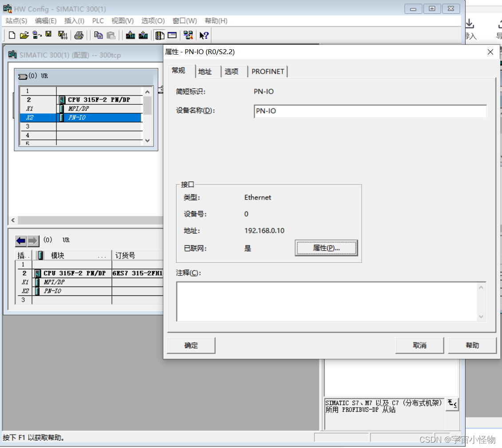Click the 订货号 column header

[138, 255]
